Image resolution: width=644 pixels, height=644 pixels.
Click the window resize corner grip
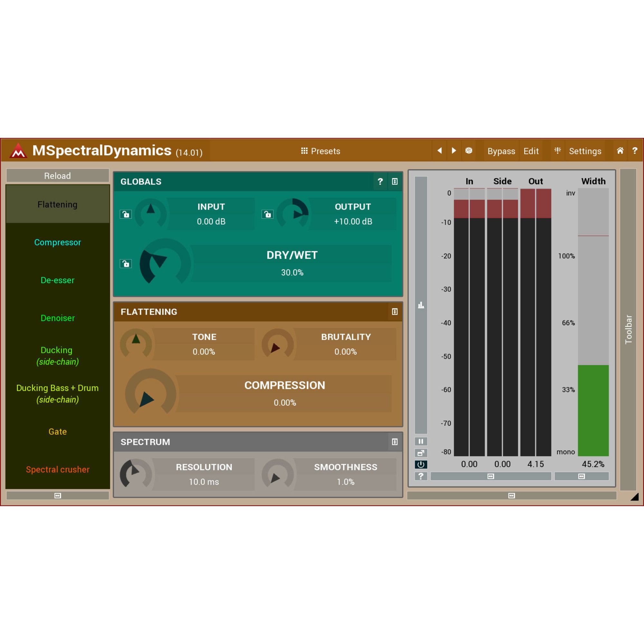coord(634,497)
